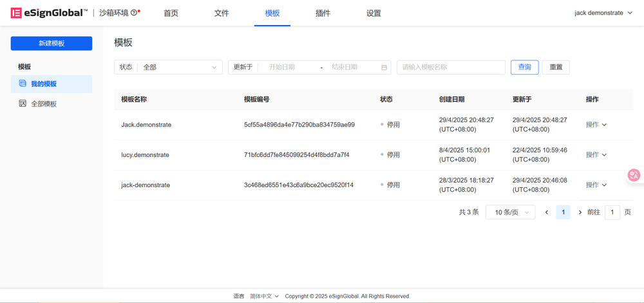The width and height of the screenshot is (644, 303).
Task: Open 全部模板 in sidebar
Action: pos(44,104)
